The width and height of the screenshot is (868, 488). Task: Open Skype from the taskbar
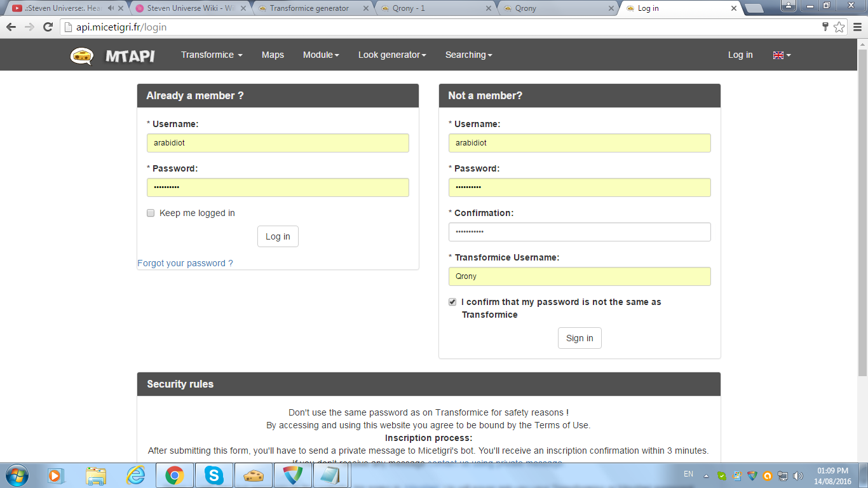coord(214,475)
